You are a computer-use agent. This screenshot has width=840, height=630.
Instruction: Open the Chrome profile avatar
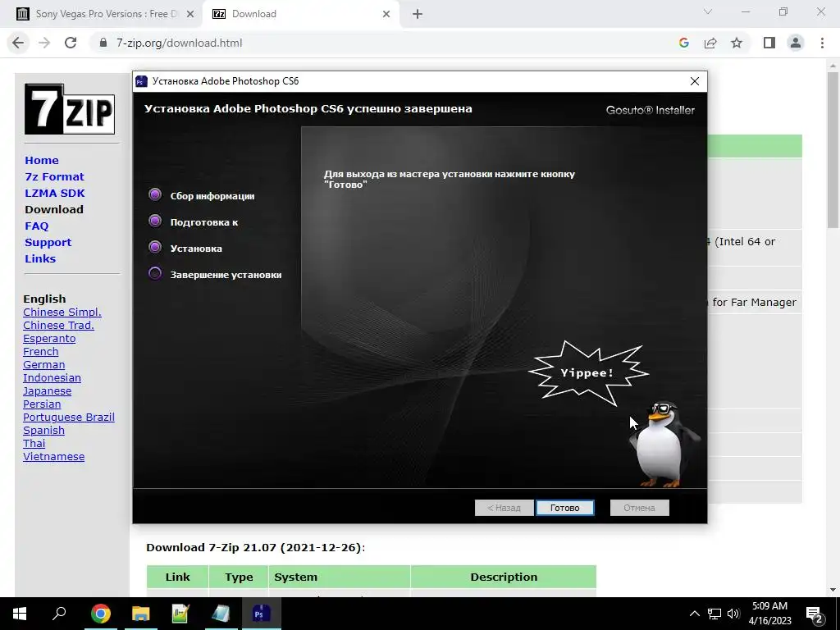796,43
